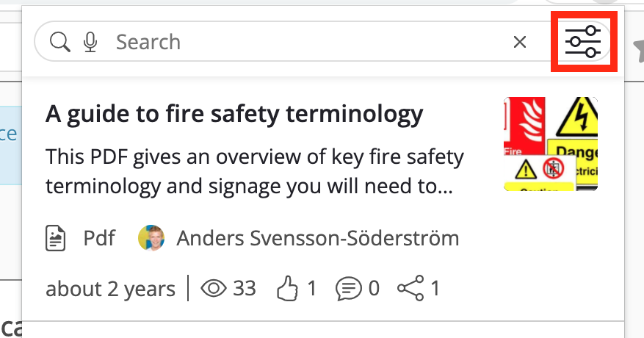The image size is (644, 338).
Task: Click the Pdf document type icon
Action: (56, 238)
